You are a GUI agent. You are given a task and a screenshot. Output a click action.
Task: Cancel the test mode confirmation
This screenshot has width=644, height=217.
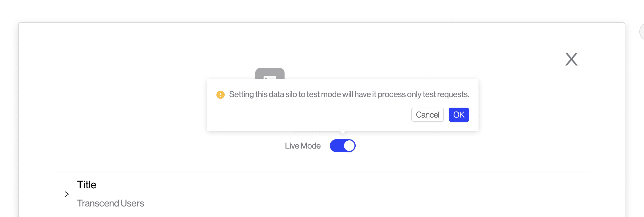[427, 115]
